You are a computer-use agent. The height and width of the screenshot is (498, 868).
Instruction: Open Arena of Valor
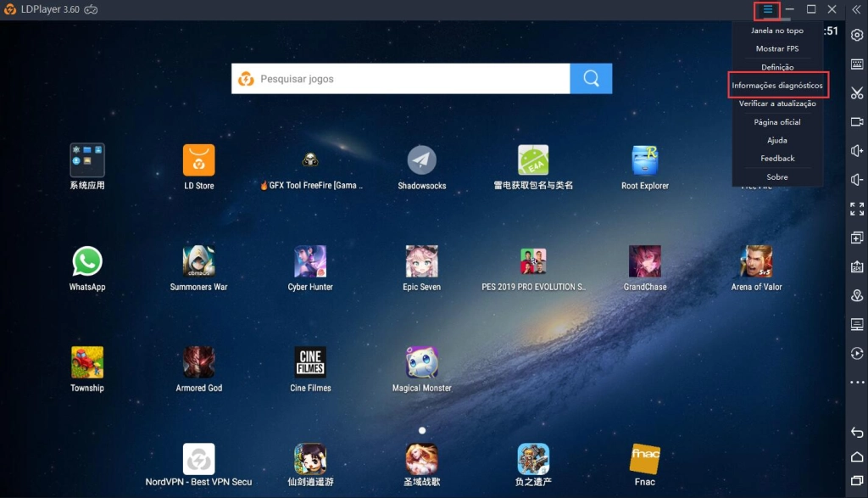tap(756, 269)
